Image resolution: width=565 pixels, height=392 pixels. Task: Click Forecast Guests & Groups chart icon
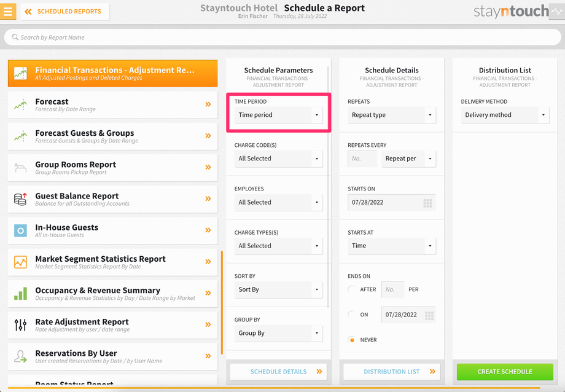pos(20,136)
